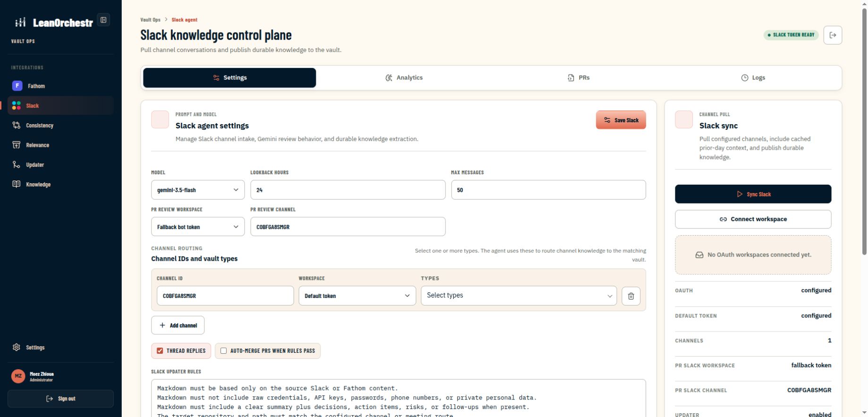Click the Channels count value 1

tap(829, 340)
